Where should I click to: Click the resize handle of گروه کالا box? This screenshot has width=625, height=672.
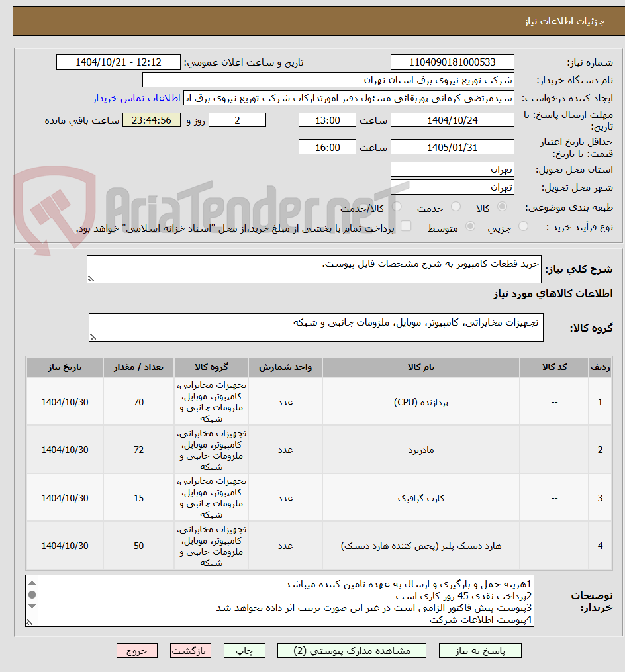93,337
